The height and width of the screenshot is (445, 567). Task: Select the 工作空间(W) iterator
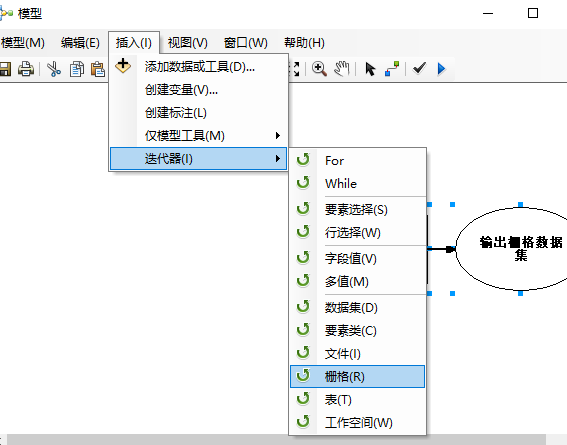coord(357,423)
